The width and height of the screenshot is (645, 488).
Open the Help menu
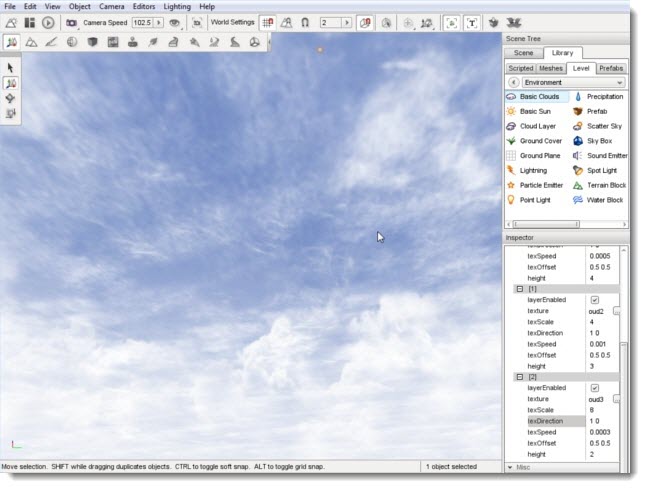tap(207, 7)
